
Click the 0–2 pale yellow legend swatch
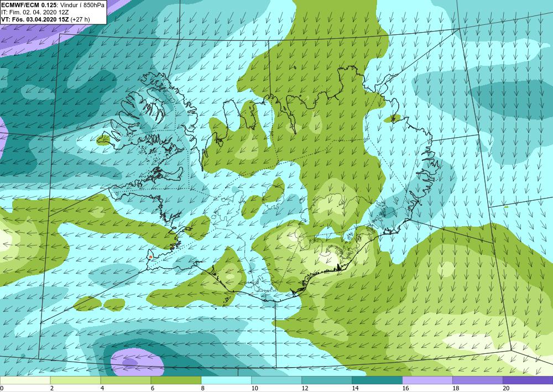pyautogui.click(x=25, y=380)
